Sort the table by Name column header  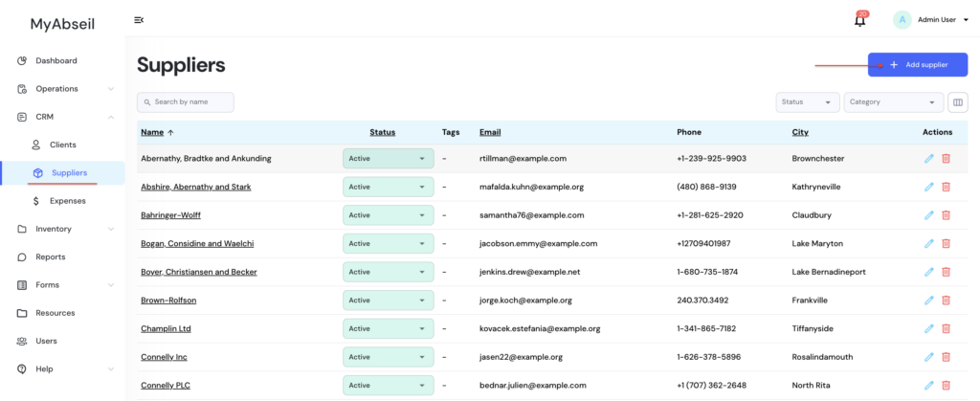point(152,132)
